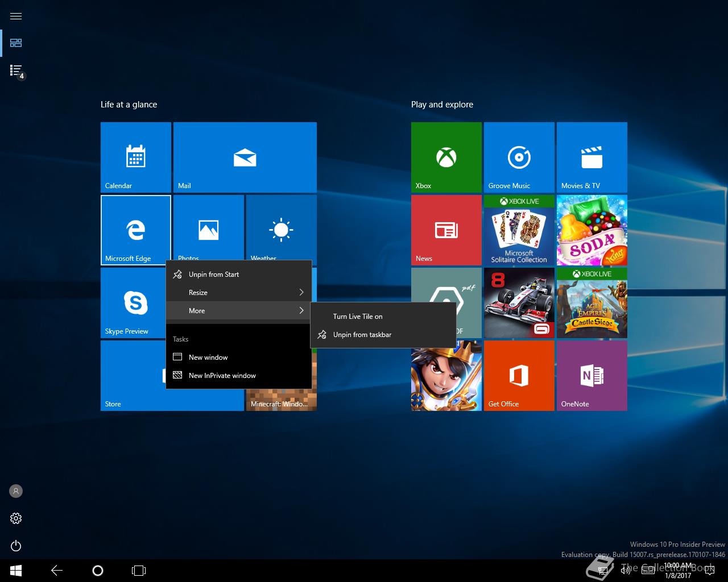Launch the Skype Preview tile
Screen dimensions: 728x582
click(134, 303)
